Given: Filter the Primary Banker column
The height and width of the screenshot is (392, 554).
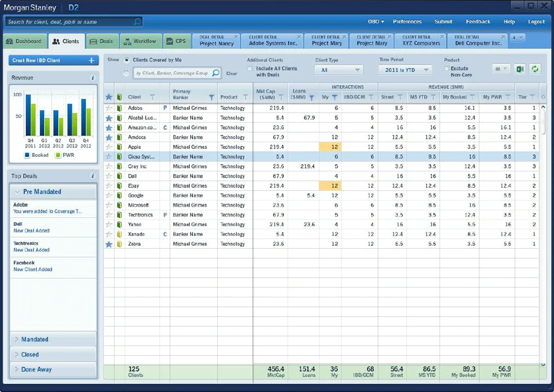Looking at the screenshot, I should click(211, 97).
